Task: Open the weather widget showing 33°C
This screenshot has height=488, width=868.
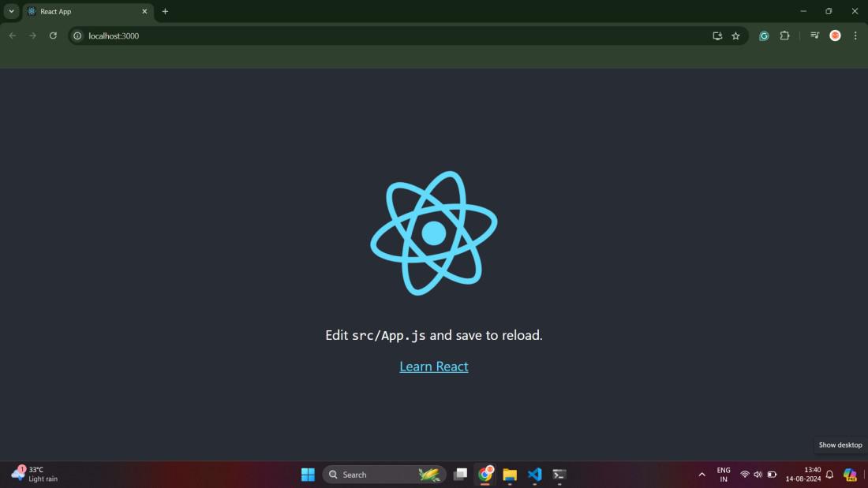Action: click(34, 474)
